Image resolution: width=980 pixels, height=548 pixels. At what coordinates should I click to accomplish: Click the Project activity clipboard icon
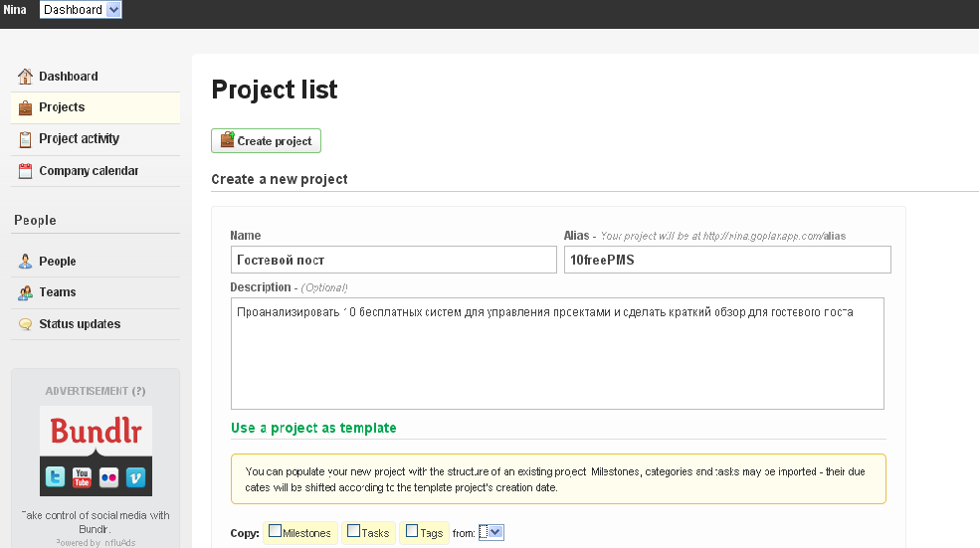click(25, 139)
